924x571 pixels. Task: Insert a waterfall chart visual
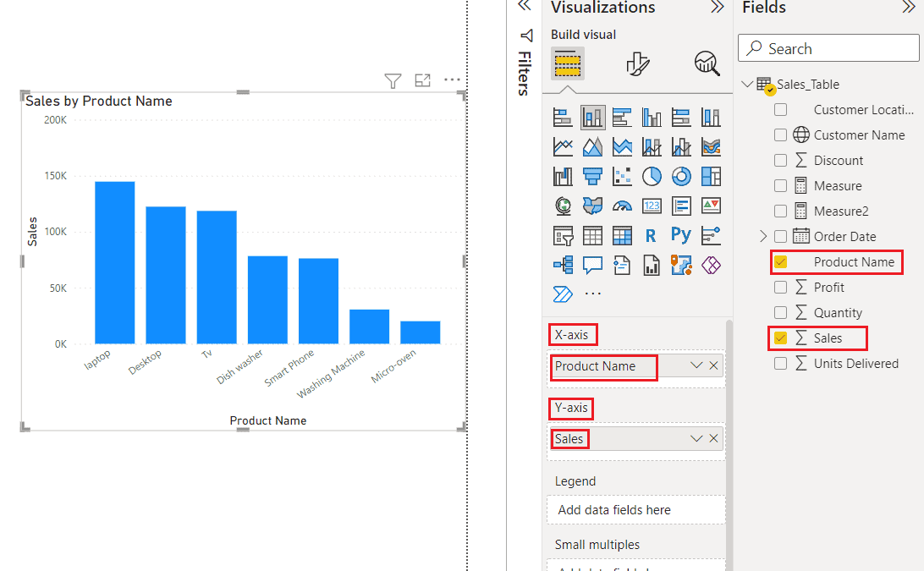(x=563, y=176)
